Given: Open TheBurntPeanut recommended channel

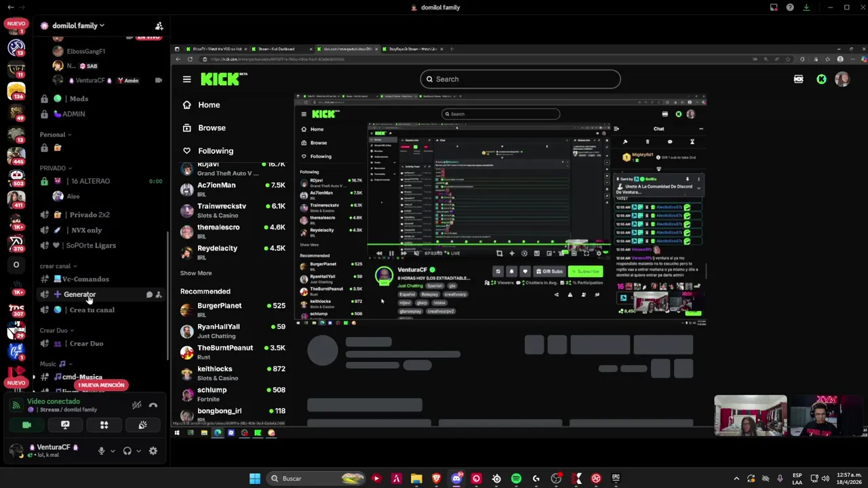Looking at the screenshot, I should [233, 352].
